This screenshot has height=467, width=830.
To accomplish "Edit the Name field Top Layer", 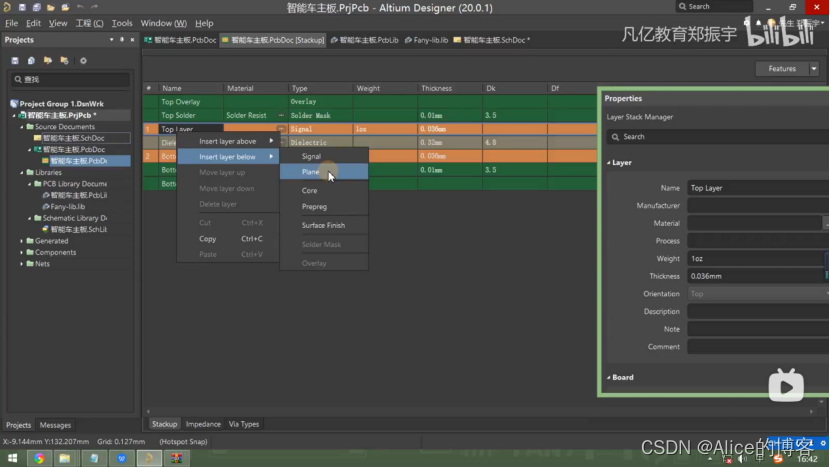I will click(758, 188).
